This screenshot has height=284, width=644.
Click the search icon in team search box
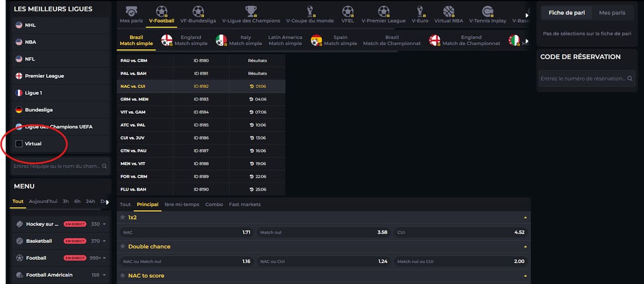coord(105,166)
